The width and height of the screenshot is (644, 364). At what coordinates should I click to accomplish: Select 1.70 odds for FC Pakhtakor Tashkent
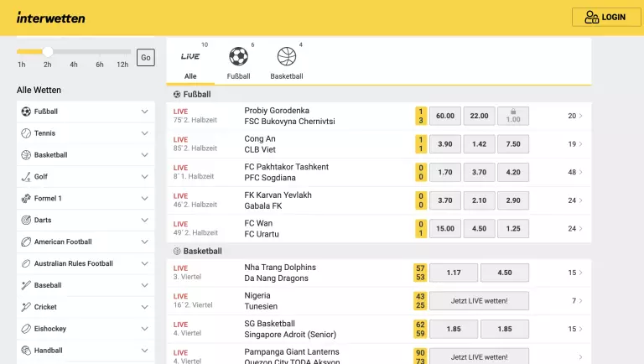(445, 172)
